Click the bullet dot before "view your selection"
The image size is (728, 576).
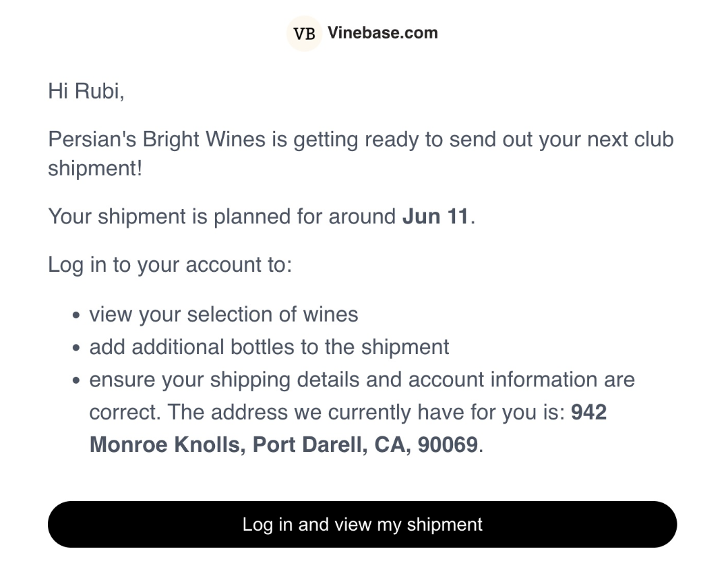pos(76,316)
